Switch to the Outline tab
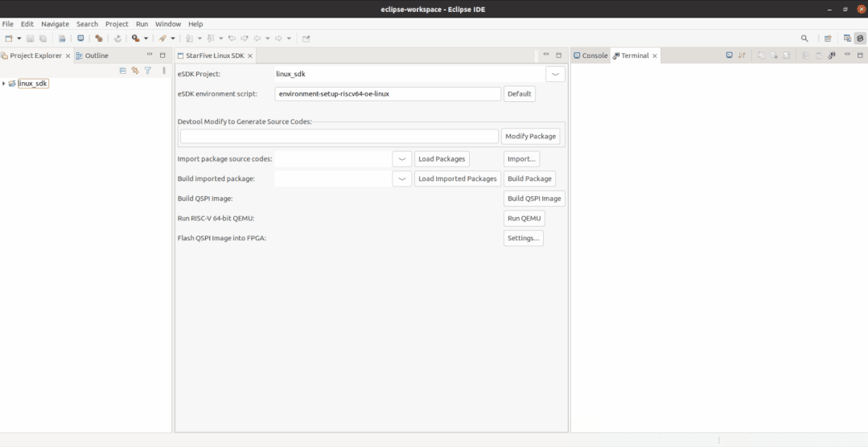Viewport: 868px width, 447px height. (x=92, y=56)
